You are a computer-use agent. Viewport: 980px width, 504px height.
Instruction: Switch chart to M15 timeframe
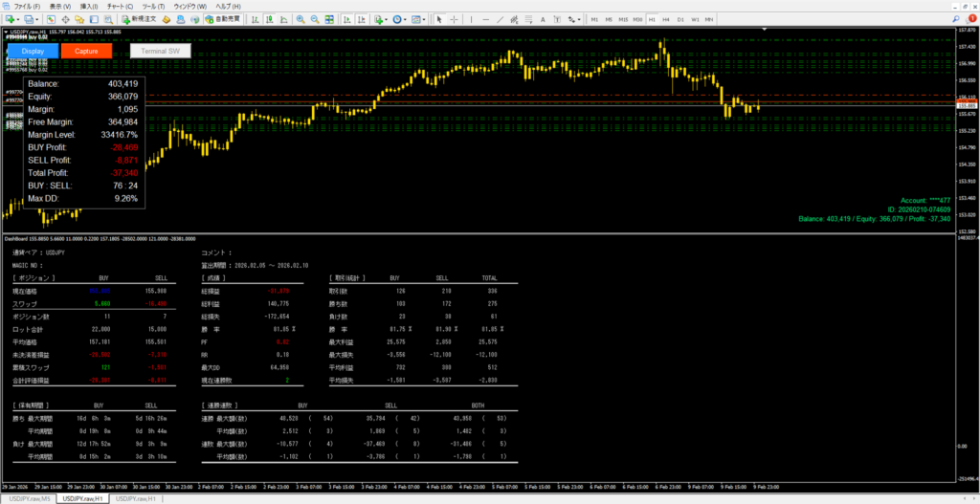click(x=623, y=19)
